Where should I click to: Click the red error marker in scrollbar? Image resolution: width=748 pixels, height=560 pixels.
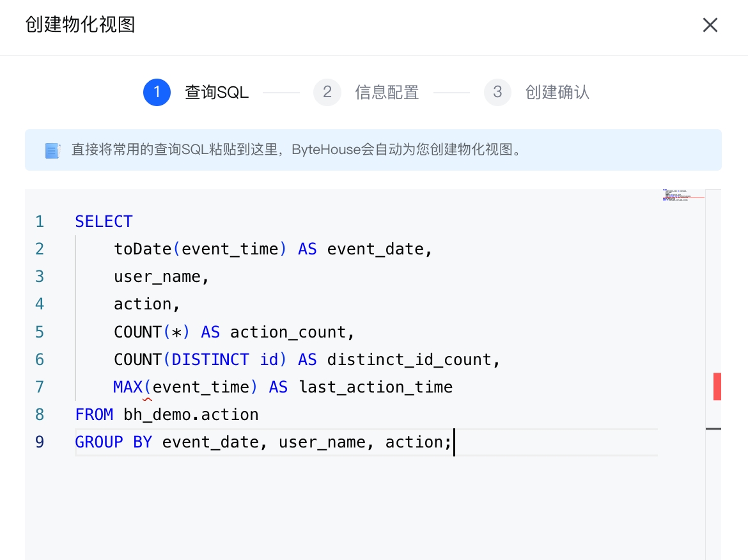click(717, 387)
